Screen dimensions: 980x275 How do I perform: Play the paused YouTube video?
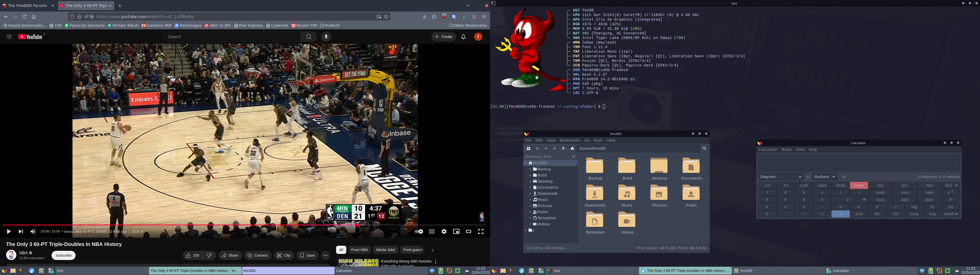coord(8,232)
